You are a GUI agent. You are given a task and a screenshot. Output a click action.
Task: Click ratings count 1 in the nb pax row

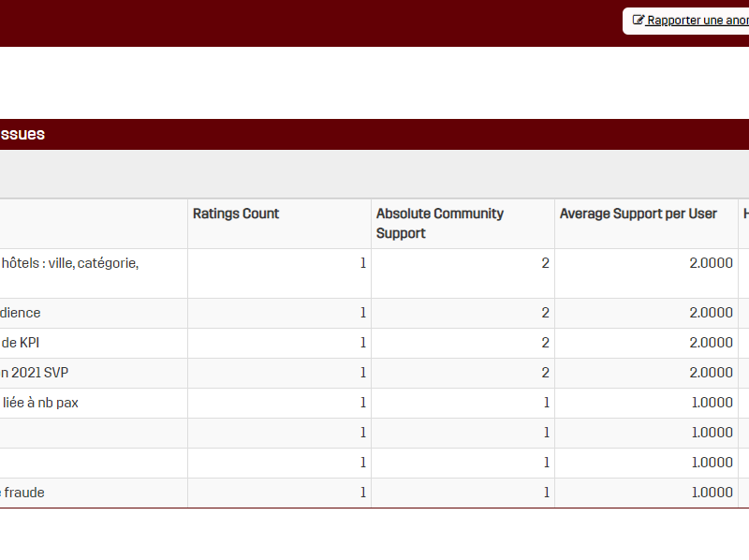(363, 403)
